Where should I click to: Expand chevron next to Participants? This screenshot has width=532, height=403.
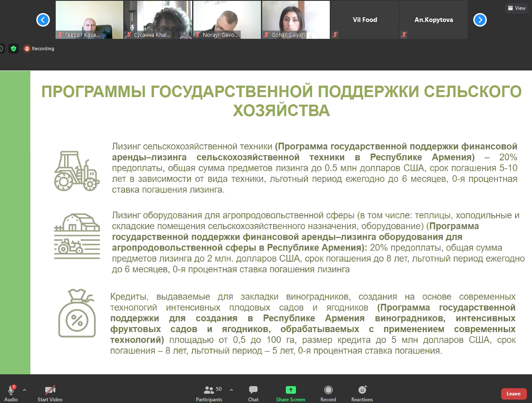pos(231,389)
